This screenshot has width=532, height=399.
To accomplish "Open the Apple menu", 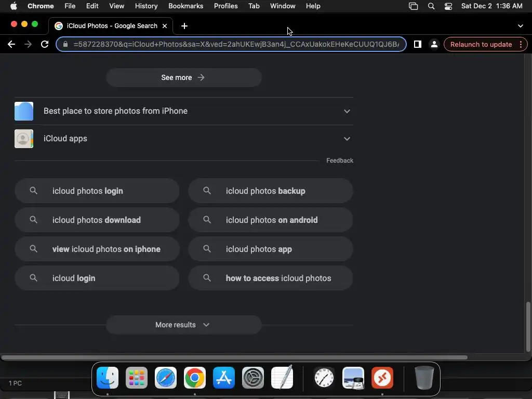I will (x=14, y=6).
